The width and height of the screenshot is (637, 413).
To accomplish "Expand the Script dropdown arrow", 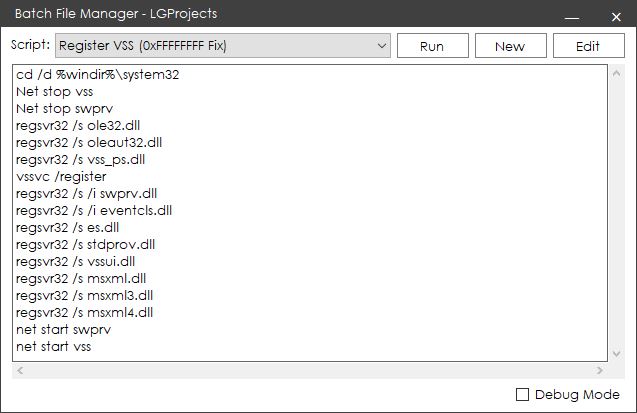I will click(x=381, y=45).
